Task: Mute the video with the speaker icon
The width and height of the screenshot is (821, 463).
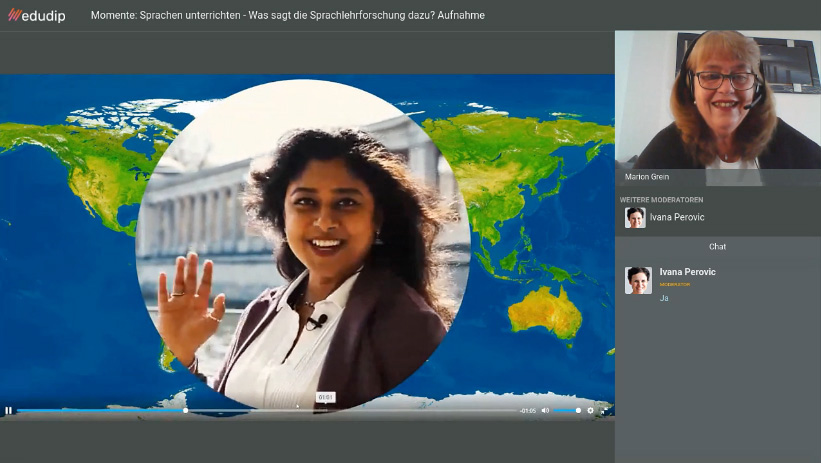Action: click(x=545, y=410)
